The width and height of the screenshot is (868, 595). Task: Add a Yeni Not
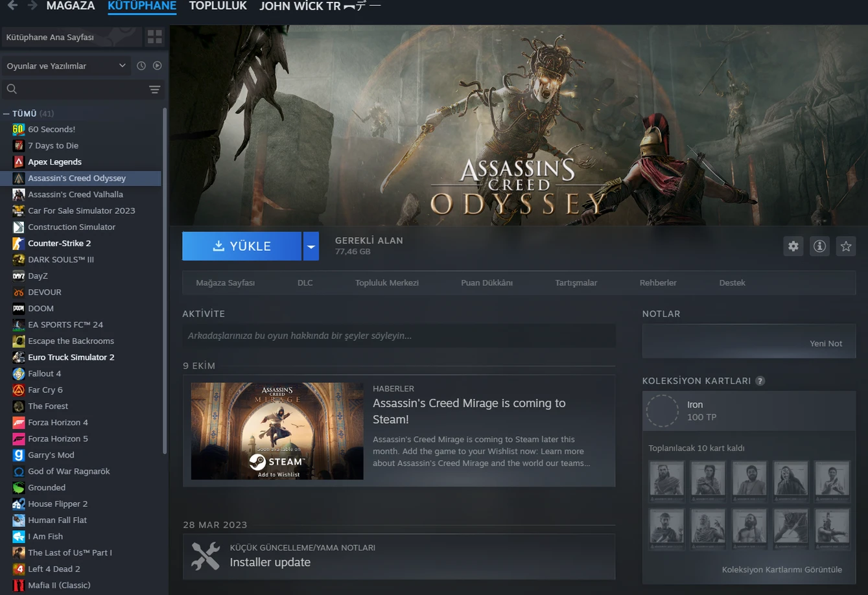click(826, 344)
